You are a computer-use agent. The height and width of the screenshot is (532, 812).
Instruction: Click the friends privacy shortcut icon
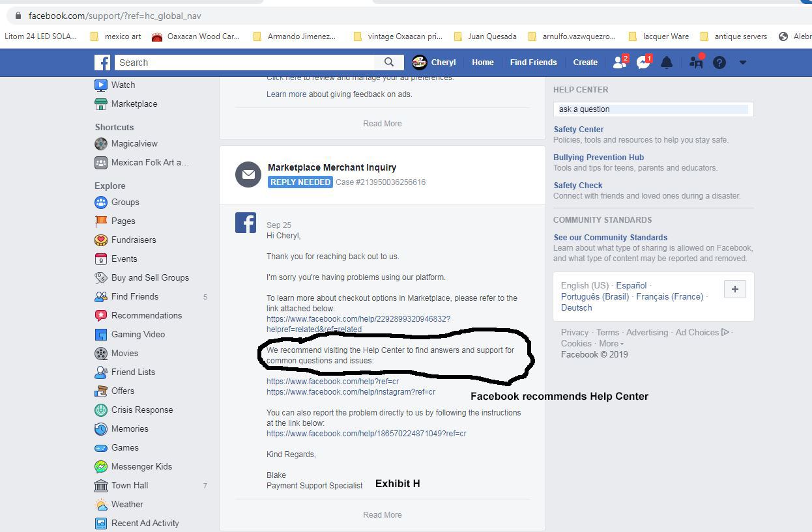tap(696, 63)
